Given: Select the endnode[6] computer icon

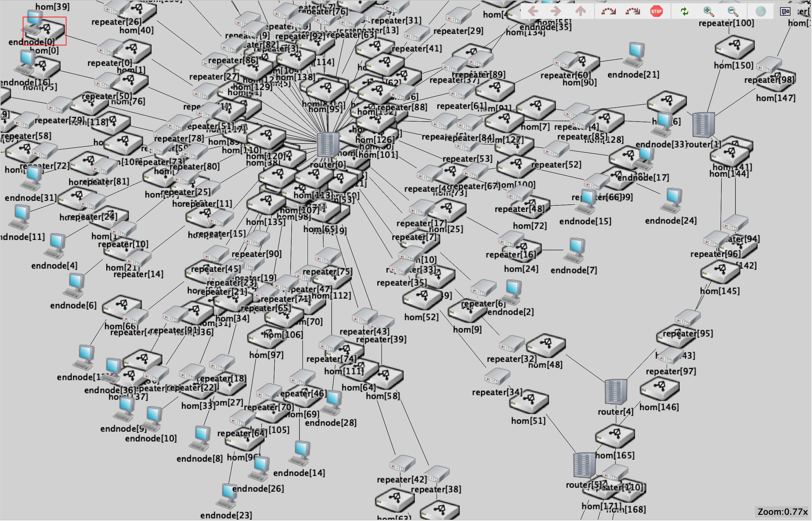Looking at the screenshot, I should [x=74, y=286].
